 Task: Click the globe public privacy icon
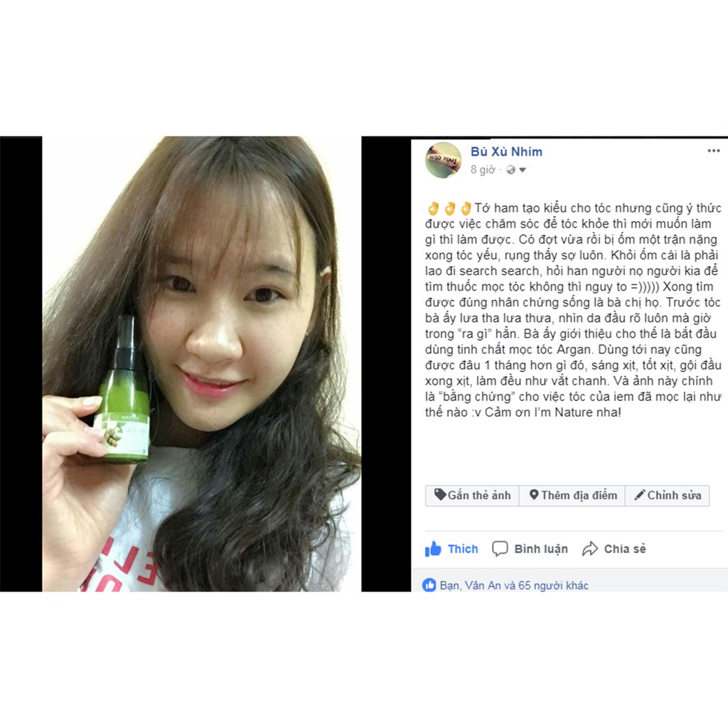[x=510, y=170]
